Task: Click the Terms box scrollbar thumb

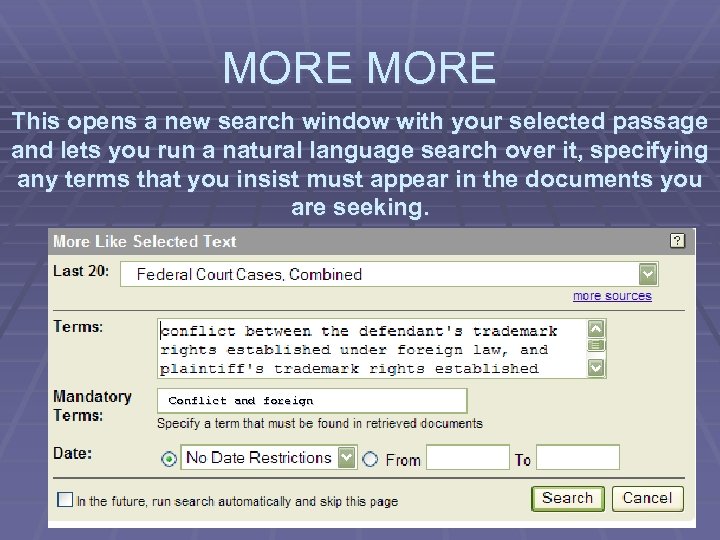Action: click(596, 345)
